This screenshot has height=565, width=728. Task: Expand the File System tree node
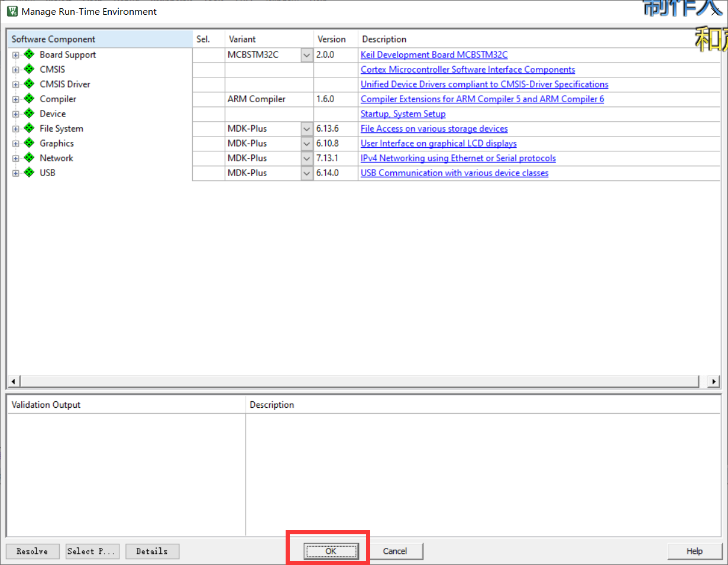15,129
